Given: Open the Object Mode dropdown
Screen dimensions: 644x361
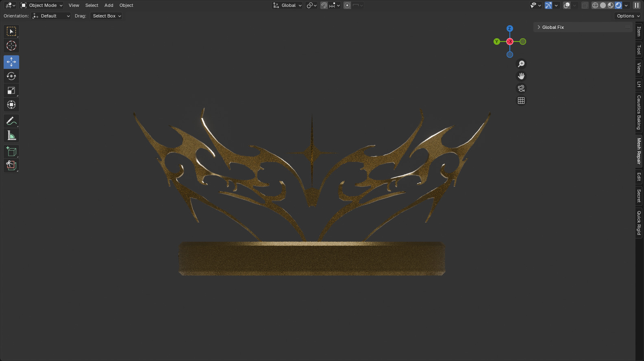Looking at the screenshot, I should coord(41,5).
